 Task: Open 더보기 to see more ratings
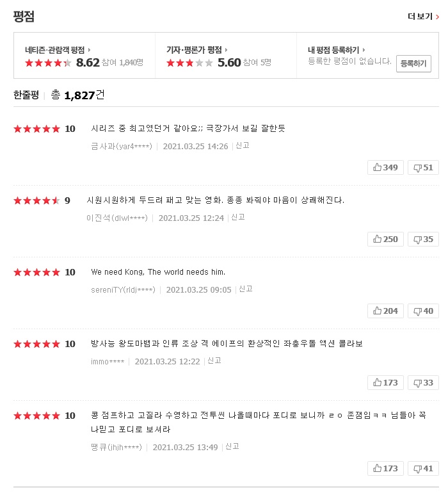pos(423,17)
